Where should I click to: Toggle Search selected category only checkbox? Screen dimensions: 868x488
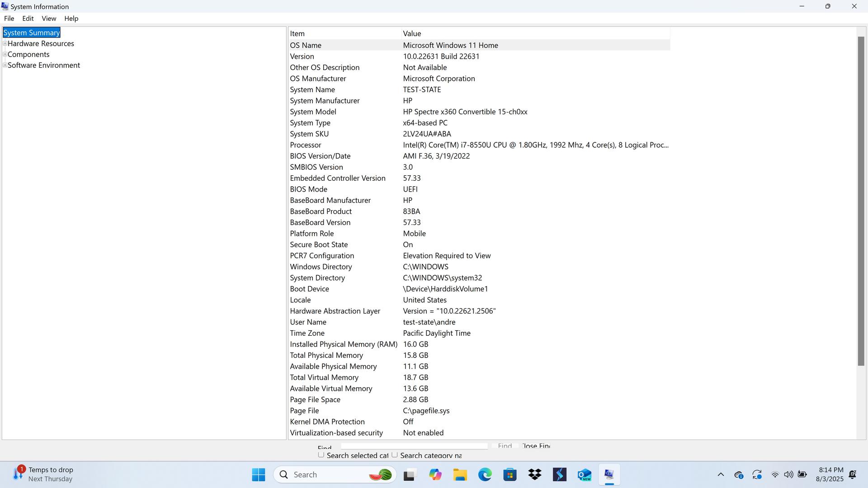click(x=321, y=455)
